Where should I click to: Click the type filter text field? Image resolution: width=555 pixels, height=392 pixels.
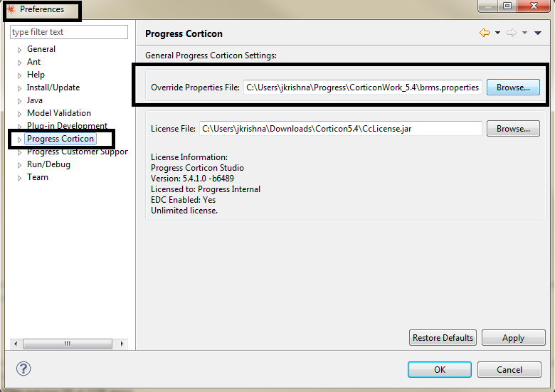69,32
